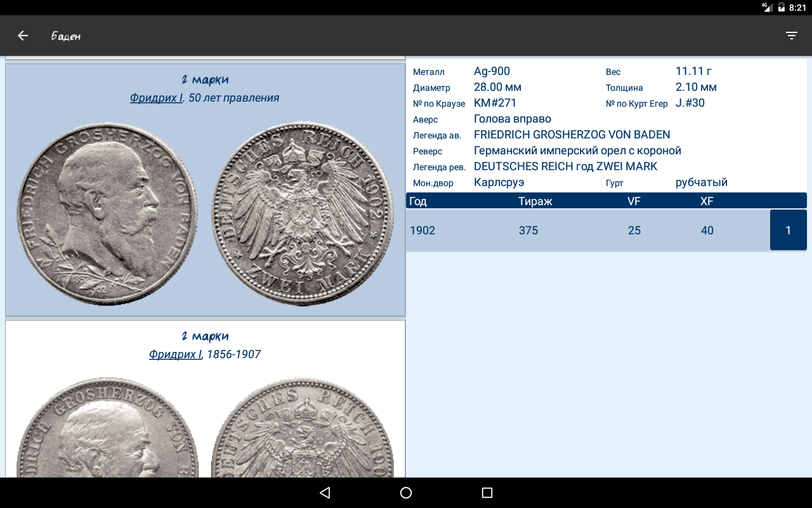Viewport: 812px width, 508px height.
Task: Tap the Толщина label
Action: [x=624, y=88]
